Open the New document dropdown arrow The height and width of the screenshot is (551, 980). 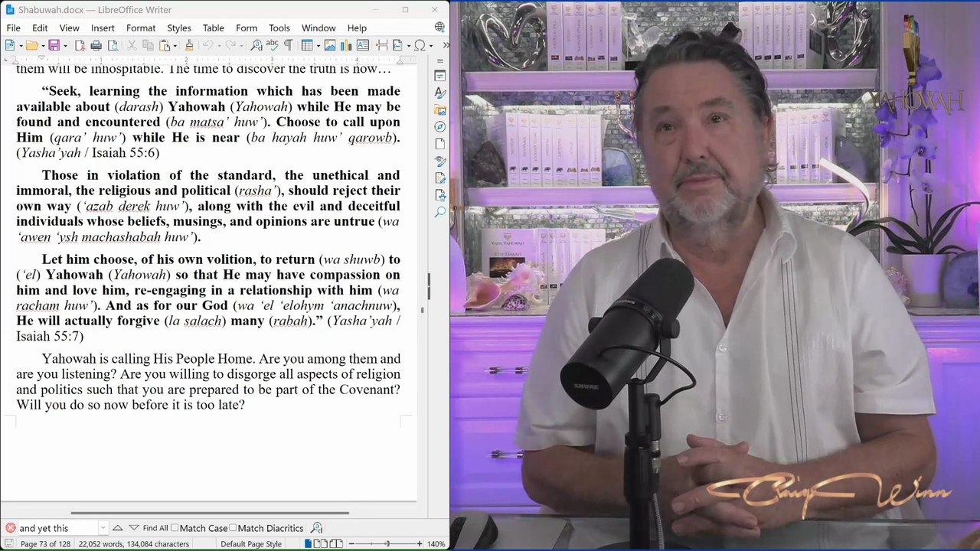pos(21,46)
